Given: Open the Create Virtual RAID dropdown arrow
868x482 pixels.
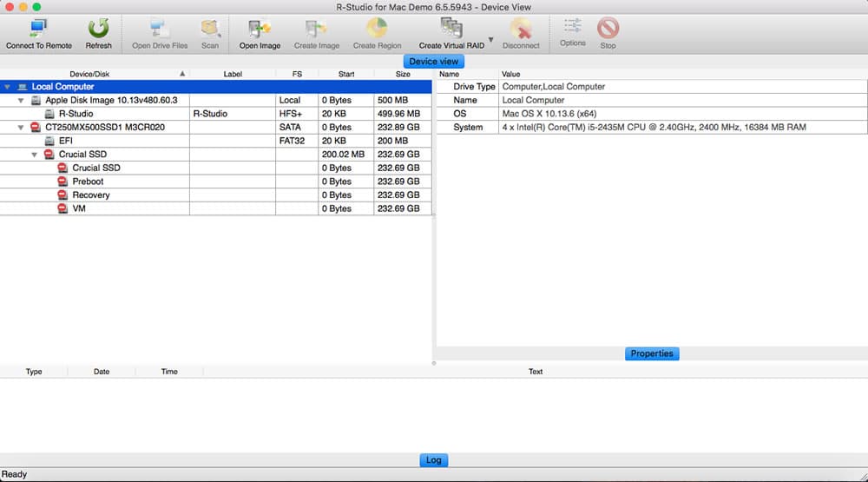Looking at the screenshot, I should [490, 39].
